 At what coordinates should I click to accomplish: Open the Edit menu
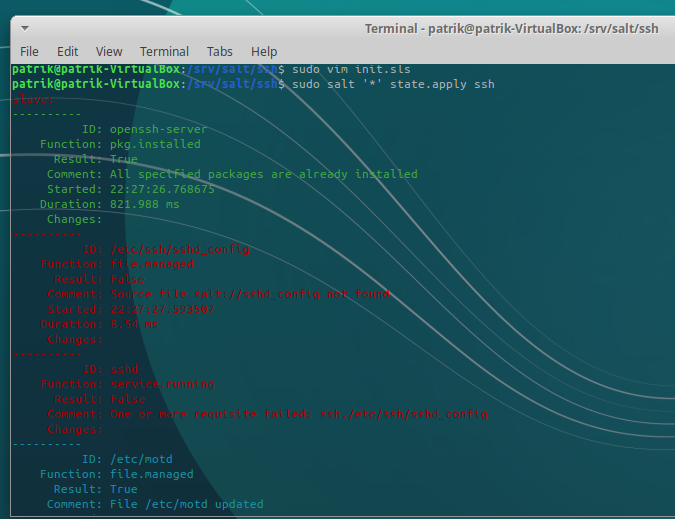click(67, 51)
